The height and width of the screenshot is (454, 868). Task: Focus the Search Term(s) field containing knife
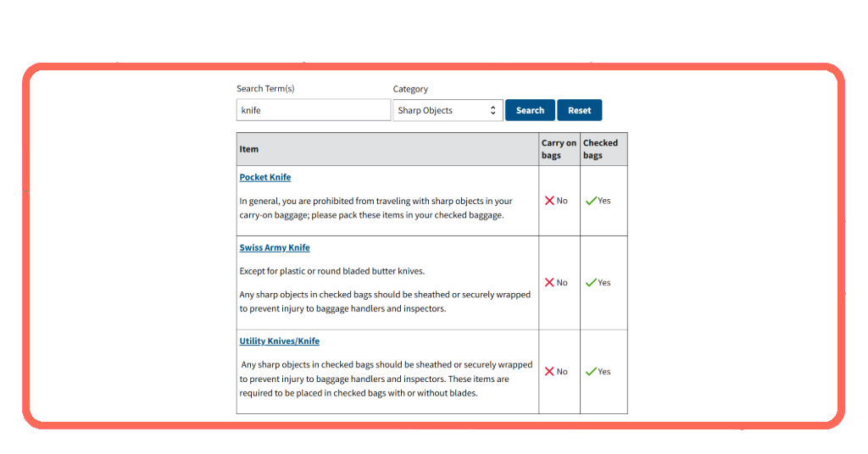point(314,110)
